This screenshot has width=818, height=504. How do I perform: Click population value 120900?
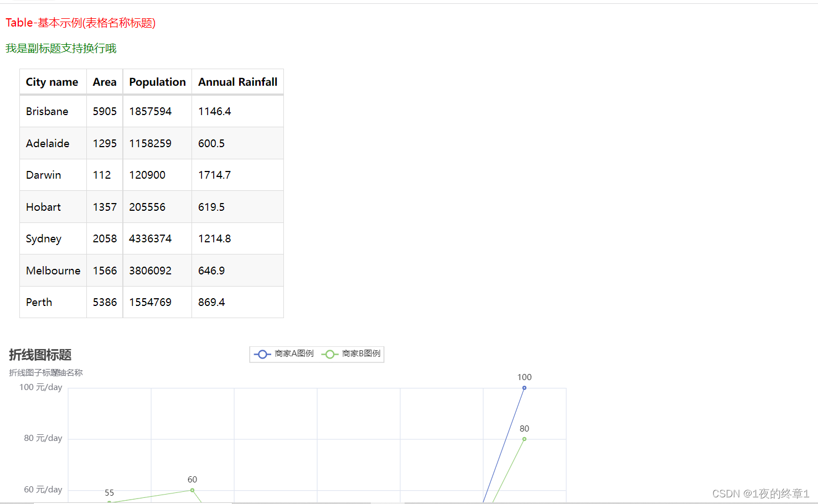click(x=157, y=175)
